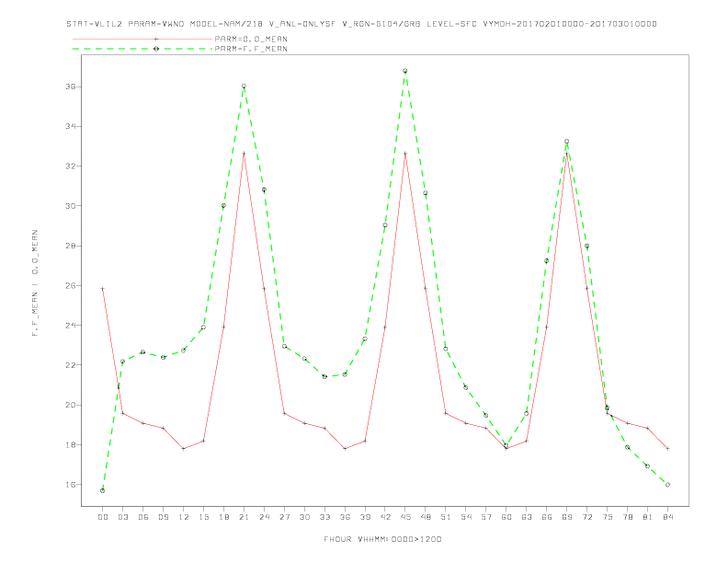
Task: Click red observed peak marker at hour 45
Action: [405, 154]
